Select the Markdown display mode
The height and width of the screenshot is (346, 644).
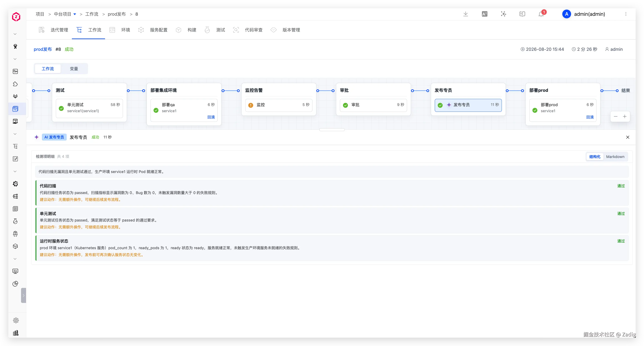coord(615,157)
